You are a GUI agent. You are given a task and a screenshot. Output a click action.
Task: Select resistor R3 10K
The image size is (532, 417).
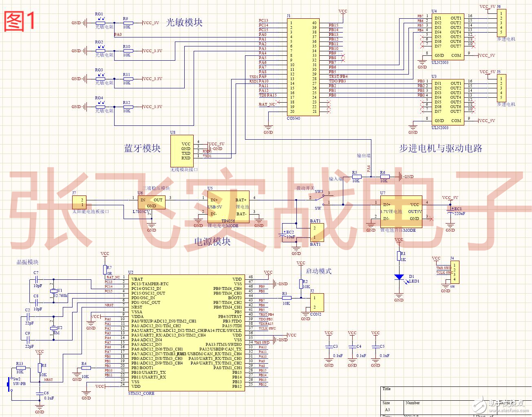287,298
